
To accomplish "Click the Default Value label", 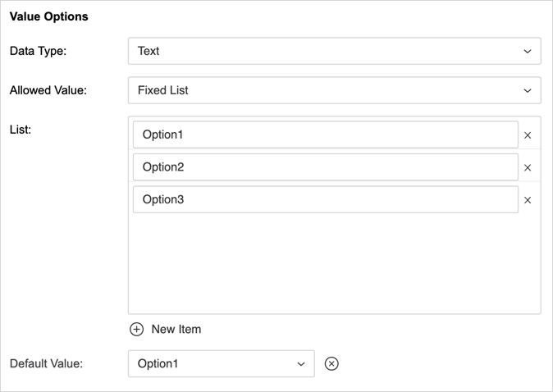I will pos(46,364).
